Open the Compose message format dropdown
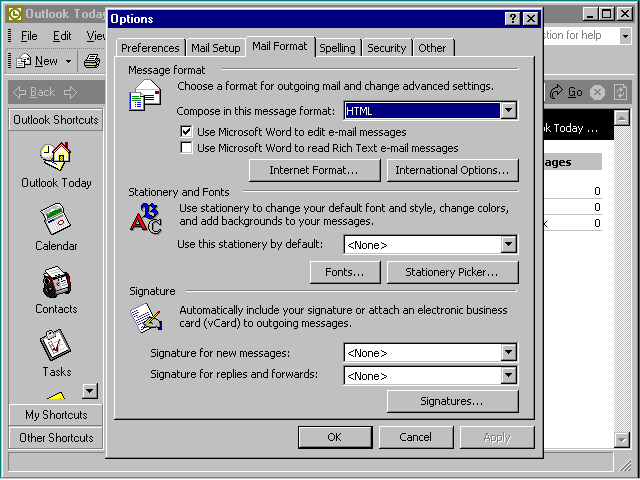This screenshot has height=480, width=640. tap(509, 111)
